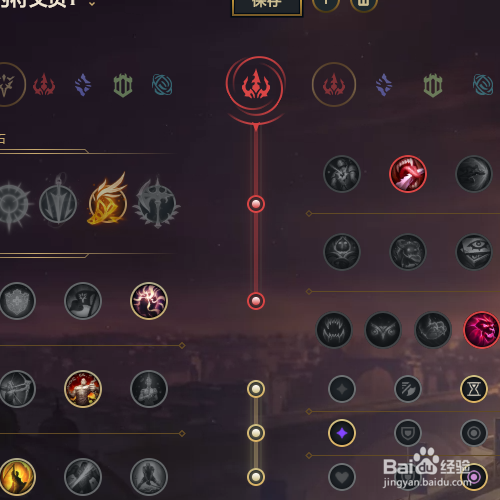The image size is (500, 500).
Task: Select the Ravenous Hunter rune
Action: point(333,330)
